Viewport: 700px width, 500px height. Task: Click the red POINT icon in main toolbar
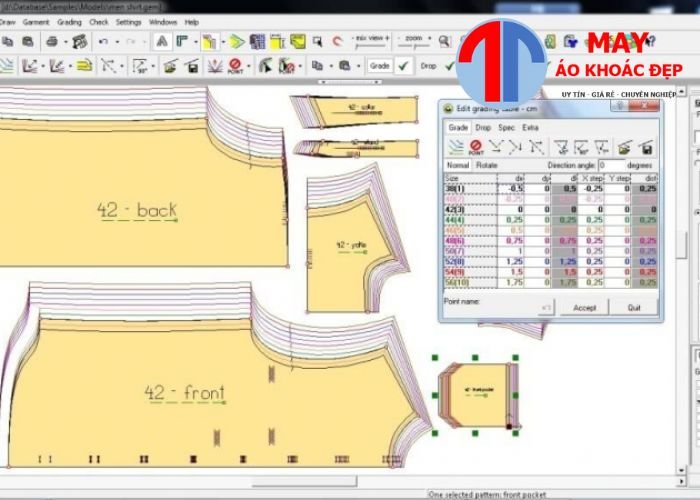(x=236, y=66)
